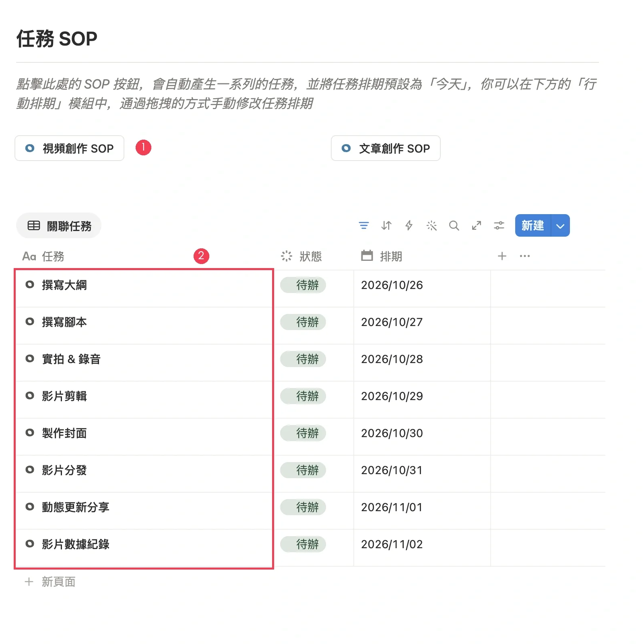Open automations lightning bolt icon
The height and width of the screenshot is (644, 644).
409,225
